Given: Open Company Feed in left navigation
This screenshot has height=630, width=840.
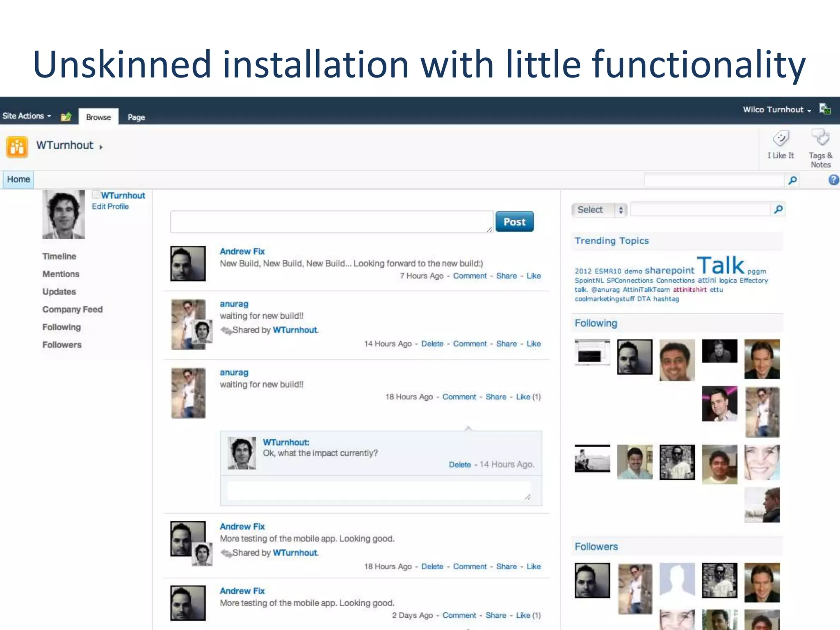Looking at the screenshot, I should [72, 310].
